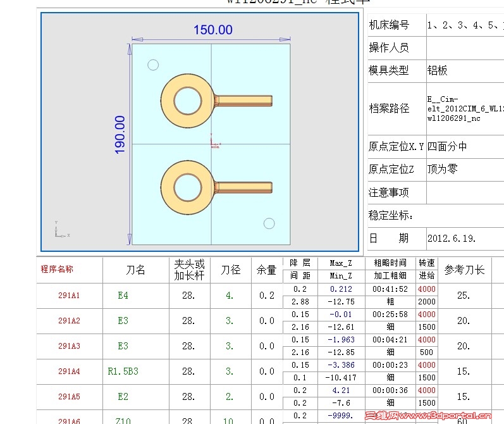The width and height of the screenshot is (504, 424).
Task: Click the 原点定位X.Y label
Action: coord(396,147)
